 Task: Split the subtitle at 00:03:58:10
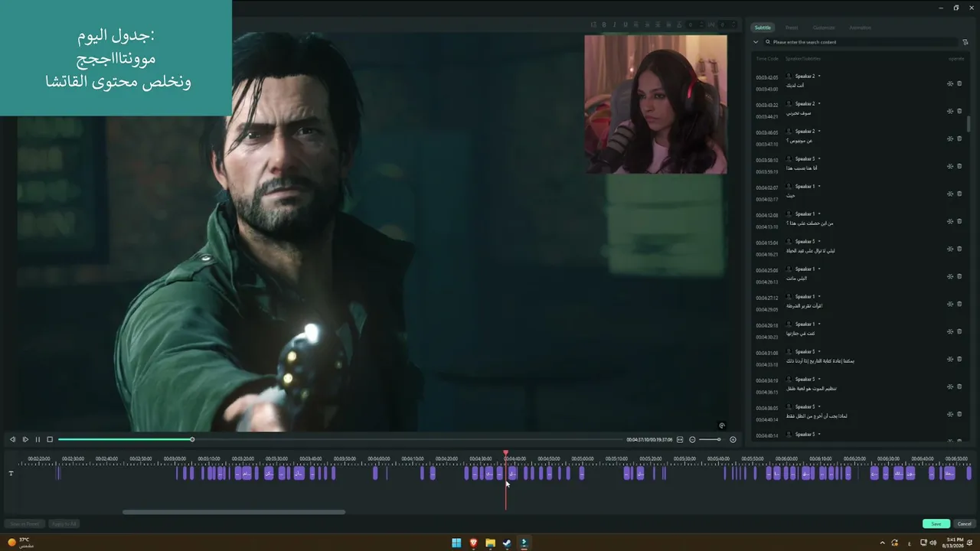point(950,166)
